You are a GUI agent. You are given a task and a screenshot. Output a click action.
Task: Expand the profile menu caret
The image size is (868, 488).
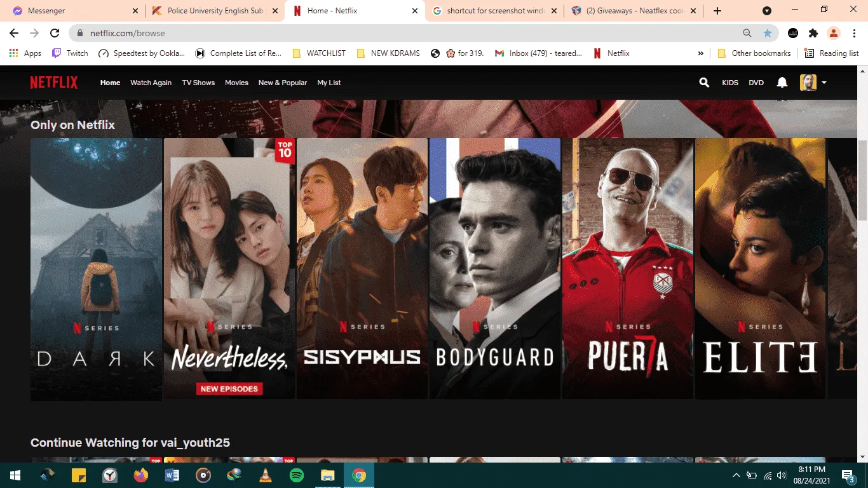[x=824, y=83]
